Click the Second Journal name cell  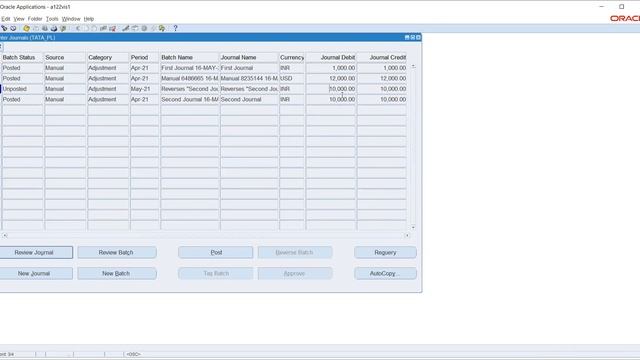pos(249,100)
